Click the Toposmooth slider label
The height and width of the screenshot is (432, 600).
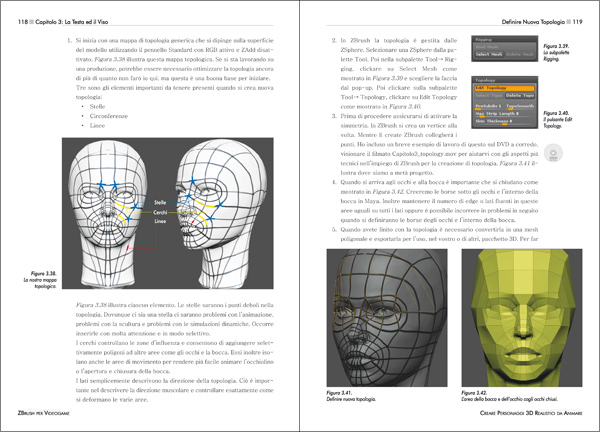tap(520, 106)
